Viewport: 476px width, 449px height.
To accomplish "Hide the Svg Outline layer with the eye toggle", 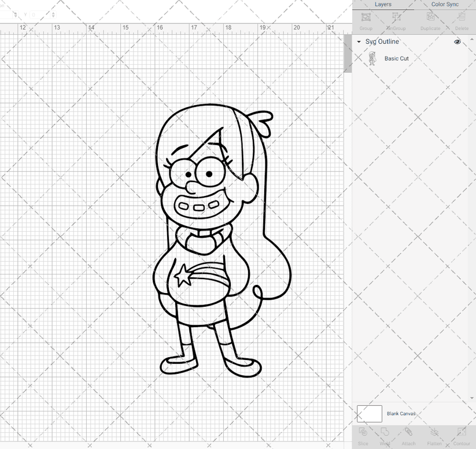I will pos(457,42).
